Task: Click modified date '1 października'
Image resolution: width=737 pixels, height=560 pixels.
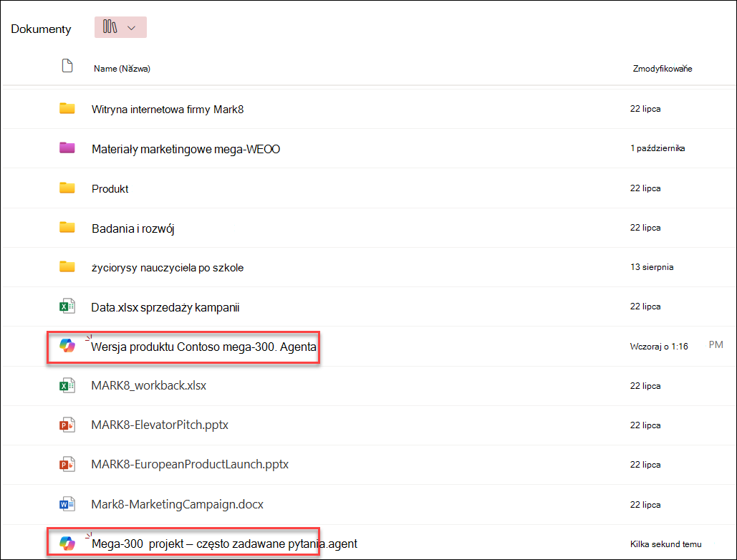Action: [657, 148]
